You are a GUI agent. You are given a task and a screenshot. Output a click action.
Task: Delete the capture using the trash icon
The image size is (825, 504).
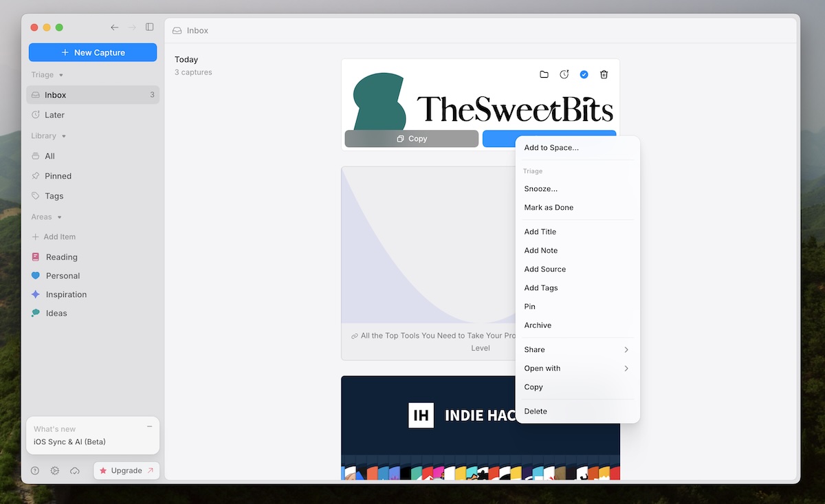point(604,74)
